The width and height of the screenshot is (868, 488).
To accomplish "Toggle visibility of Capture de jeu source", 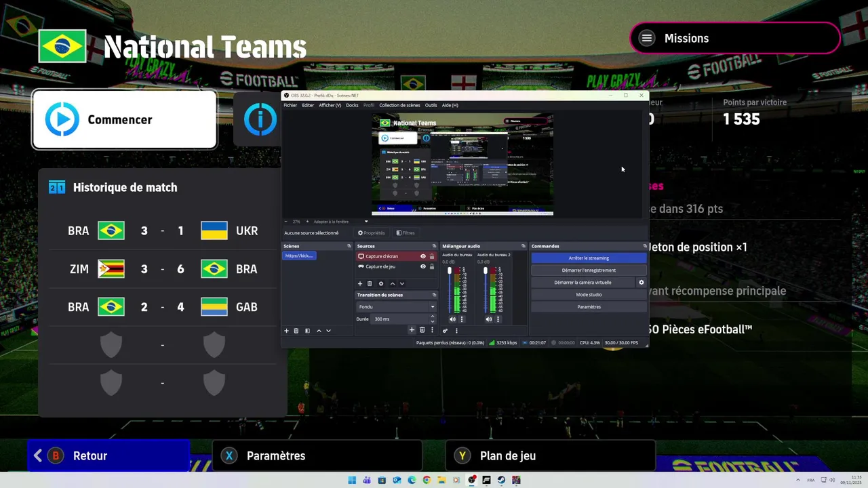I will pyautogui.click(x=423, y=266).
